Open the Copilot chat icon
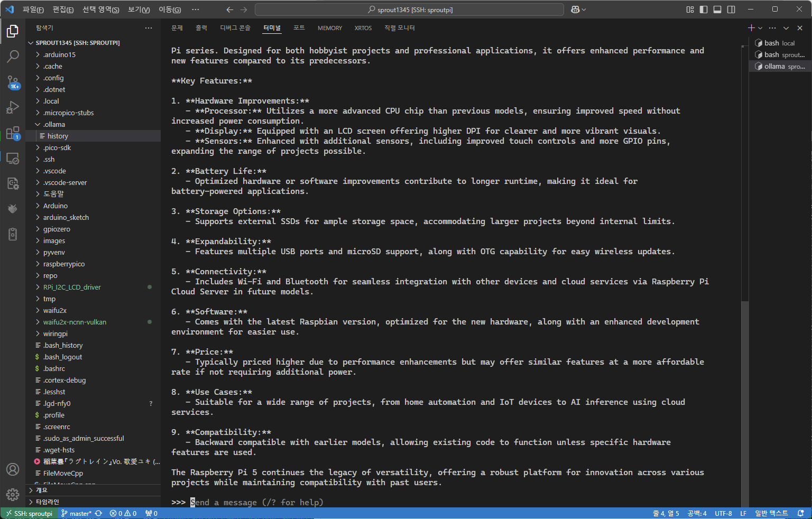The image size is (812, 519). coord(575,10)
